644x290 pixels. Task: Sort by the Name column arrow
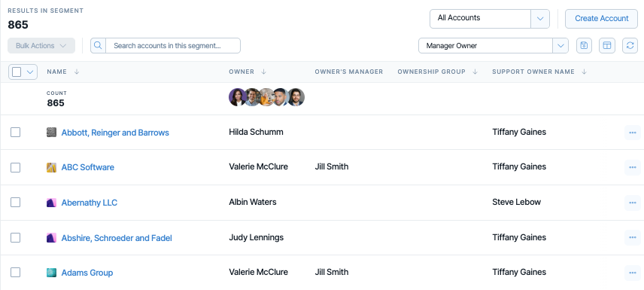tap(77, 72)
